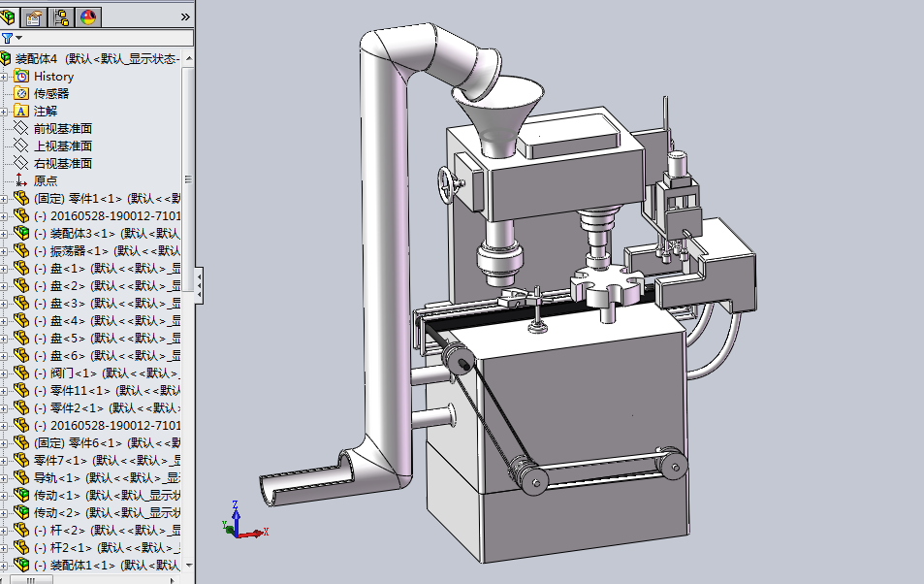This screenshot has height=584, width=924.
Task: Open the tree filter funnel dropdown
Action: 11,38
